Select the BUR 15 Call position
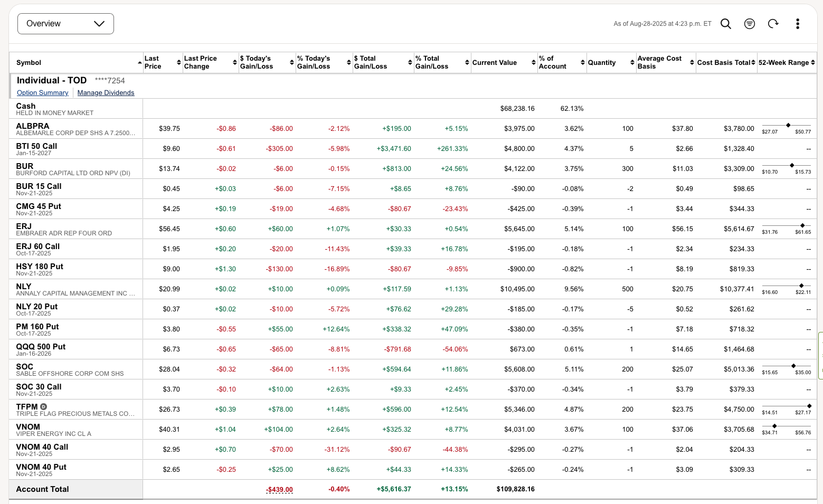Image resolution: width=823 pixels, height=504 pixels. coord(39,186)
